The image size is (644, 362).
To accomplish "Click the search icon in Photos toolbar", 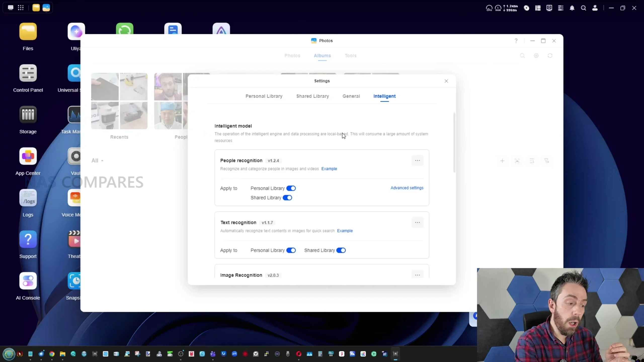I will [x=522, y=56].
